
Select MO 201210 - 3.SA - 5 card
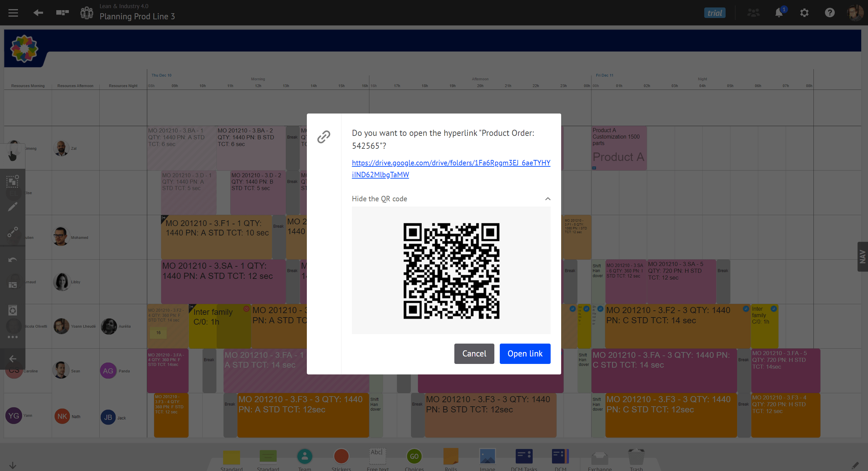pyautogui.click(x=682, y=282)
